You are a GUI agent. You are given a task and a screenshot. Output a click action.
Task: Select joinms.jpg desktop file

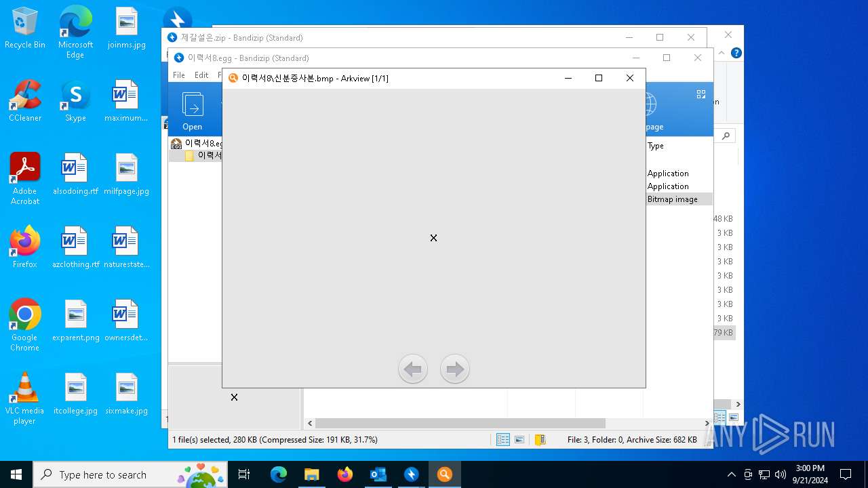click(x=126, y=28)
